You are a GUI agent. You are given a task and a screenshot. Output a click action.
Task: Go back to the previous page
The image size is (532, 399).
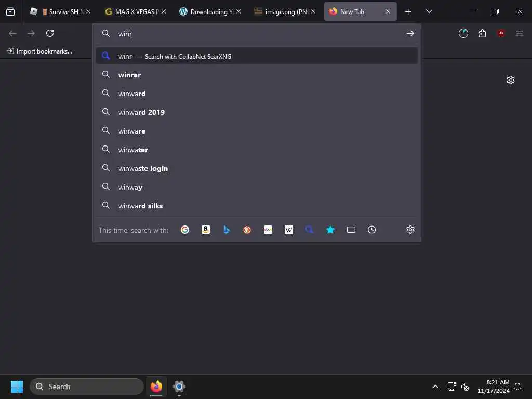point(12,33)
